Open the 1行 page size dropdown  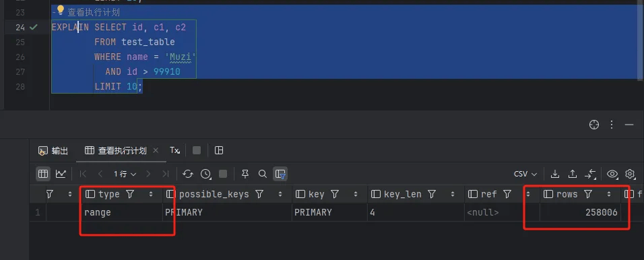point(125,174)
